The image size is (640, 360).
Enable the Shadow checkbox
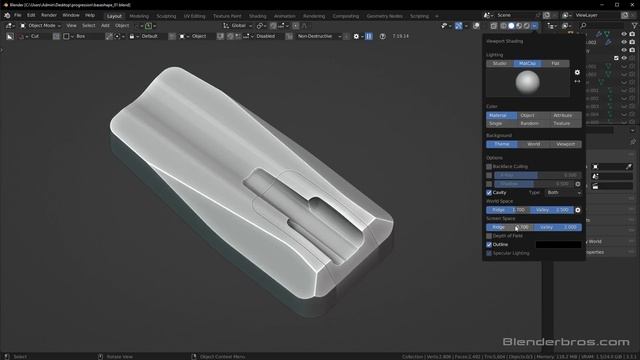[489, 184]
